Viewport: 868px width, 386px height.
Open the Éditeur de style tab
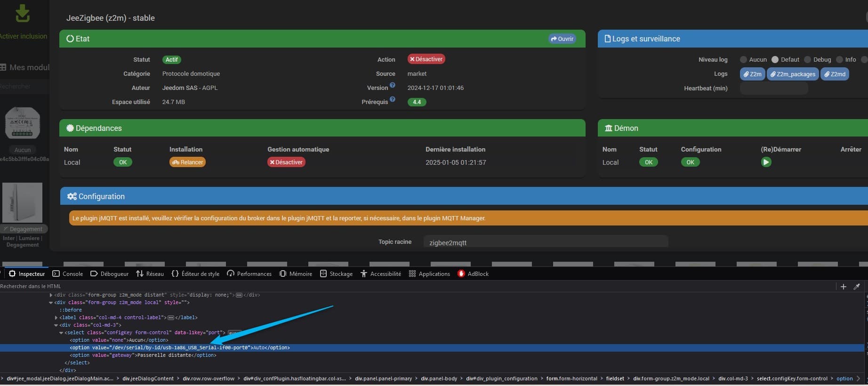pyautogui.click(x=195, y=273)
